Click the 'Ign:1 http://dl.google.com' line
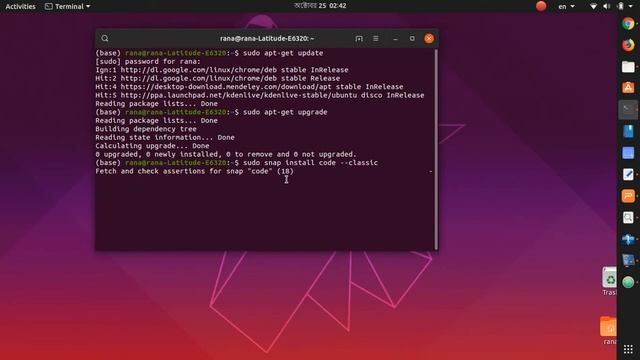 point(222,70)
